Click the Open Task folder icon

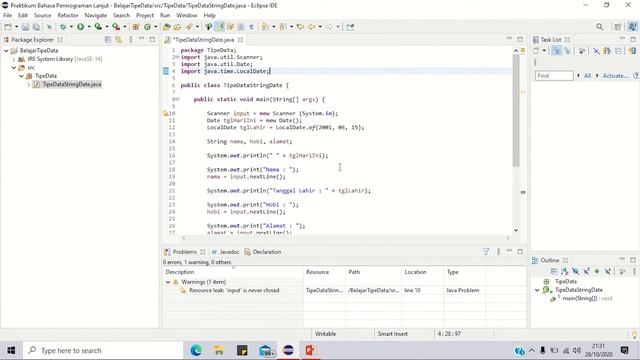tap(177, 27)
